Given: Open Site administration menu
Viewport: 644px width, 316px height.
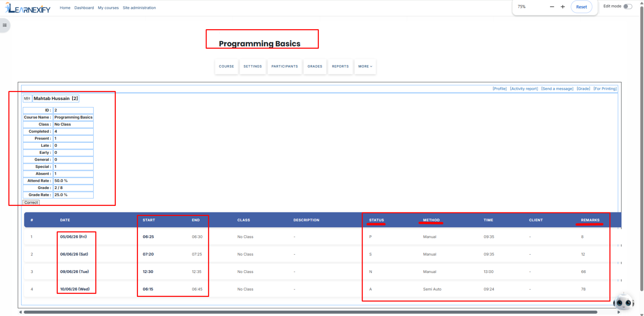Looking at the screenshot, I should (139, 8).
